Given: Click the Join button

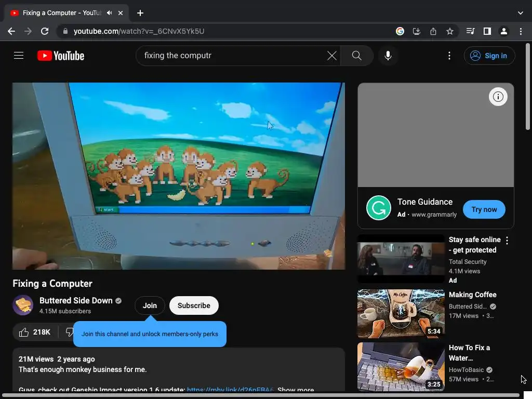Looking at the screenshot, I should tap(150, 305).
